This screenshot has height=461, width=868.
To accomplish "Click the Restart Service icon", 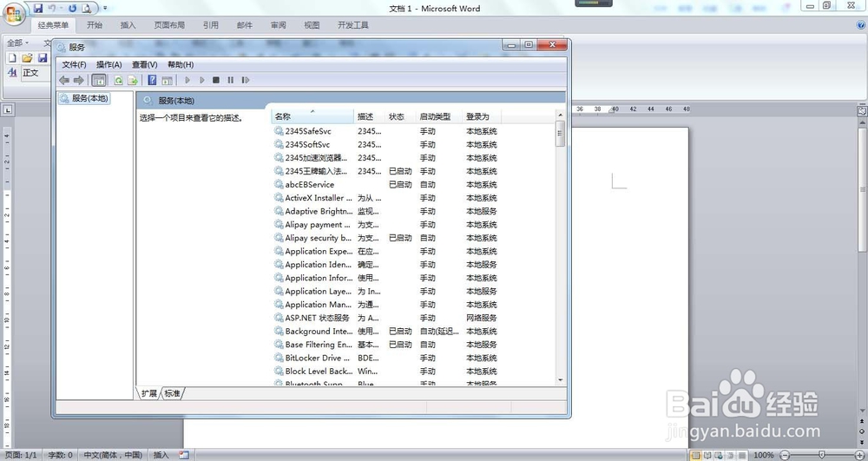I will [x=246, y=80].
